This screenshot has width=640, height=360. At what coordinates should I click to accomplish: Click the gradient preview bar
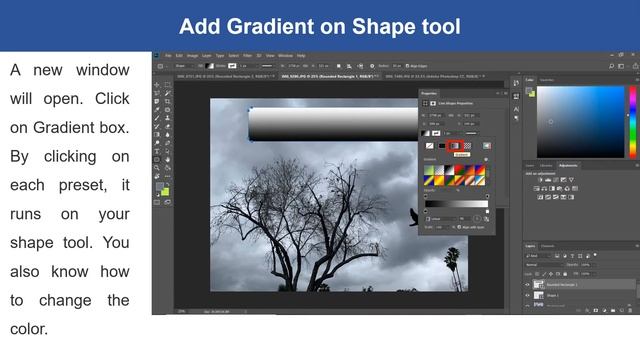pyautogui.click(x=456, y=204)
